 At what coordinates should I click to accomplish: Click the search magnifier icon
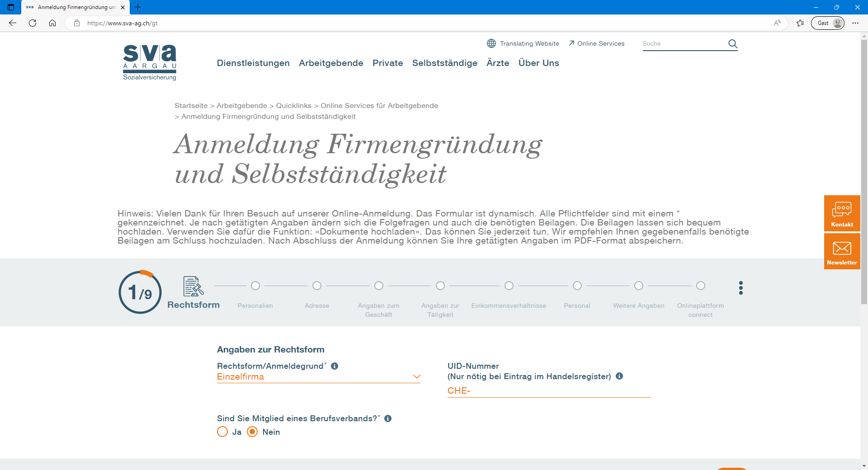click(x=732, y=44)
